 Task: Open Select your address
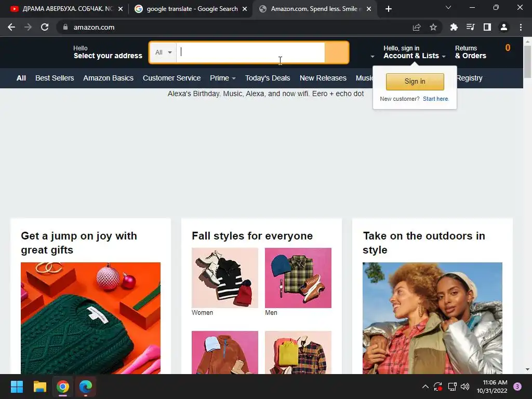coord(108,52)
